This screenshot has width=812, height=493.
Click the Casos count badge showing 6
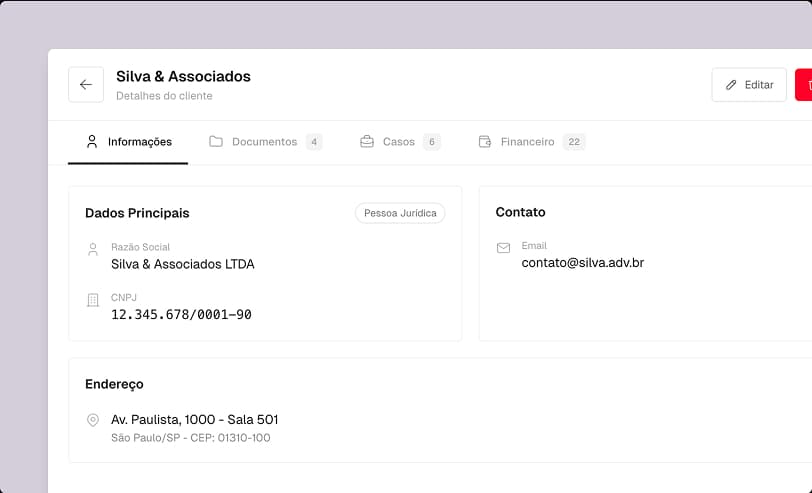pos(431,142)
